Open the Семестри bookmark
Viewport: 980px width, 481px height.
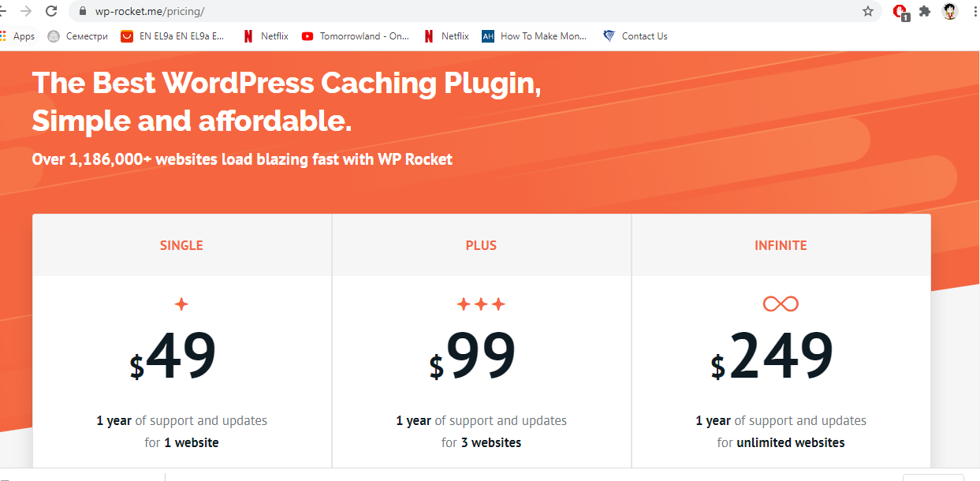coord(76,35)
